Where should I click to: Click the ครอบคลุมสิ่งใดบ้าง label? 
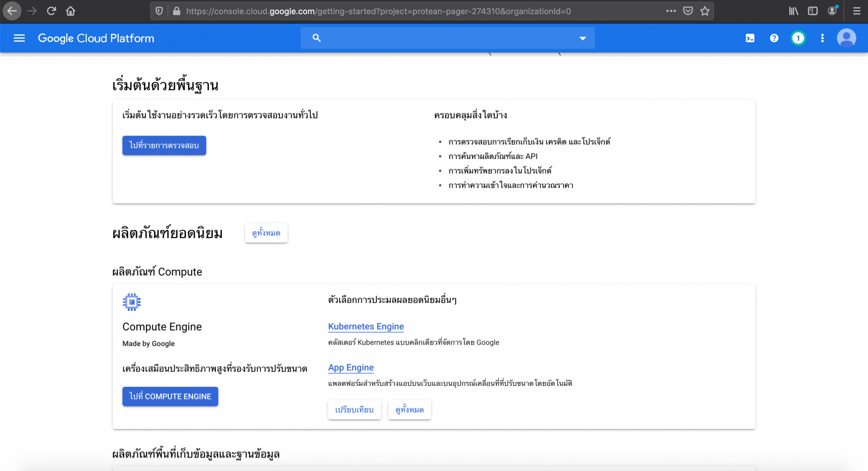point(471,115)
